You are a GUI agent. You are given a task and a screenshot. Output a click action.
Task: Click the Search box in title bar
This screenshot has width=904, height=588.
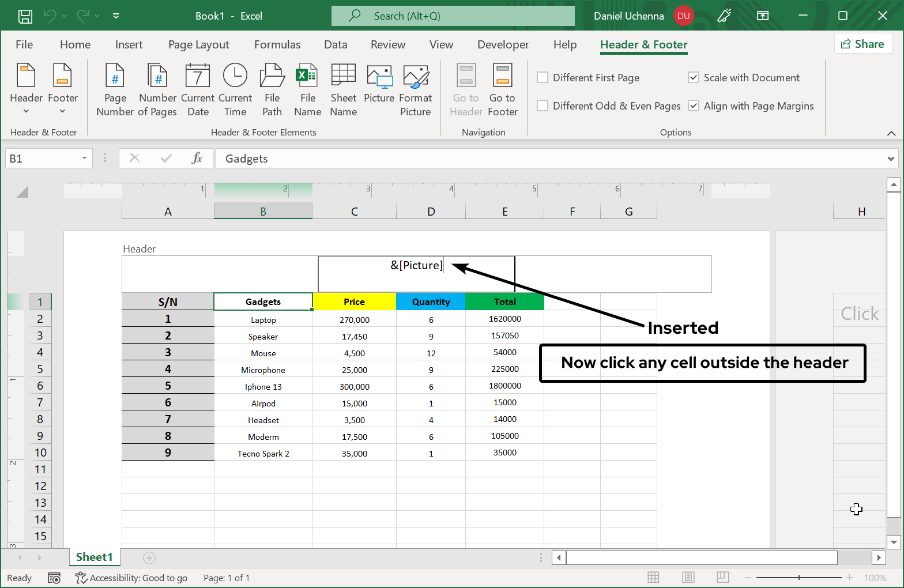coord(453,16)
